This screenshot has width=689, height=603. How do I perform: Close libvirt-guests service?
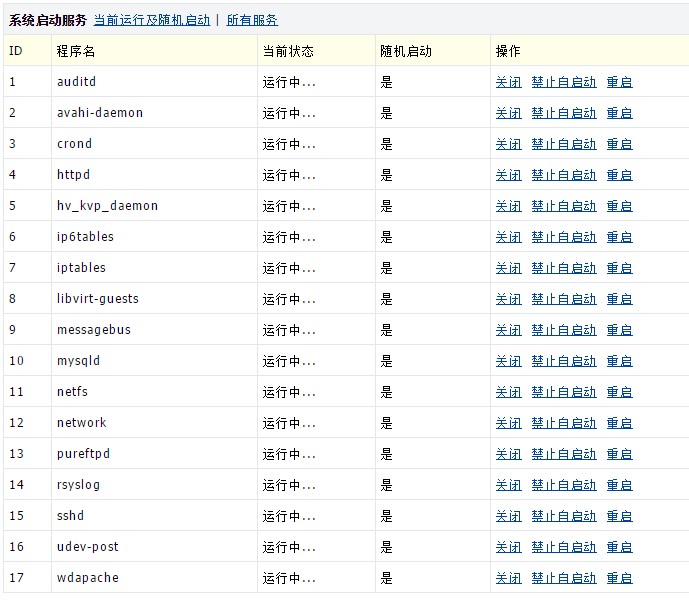point(508,299)
